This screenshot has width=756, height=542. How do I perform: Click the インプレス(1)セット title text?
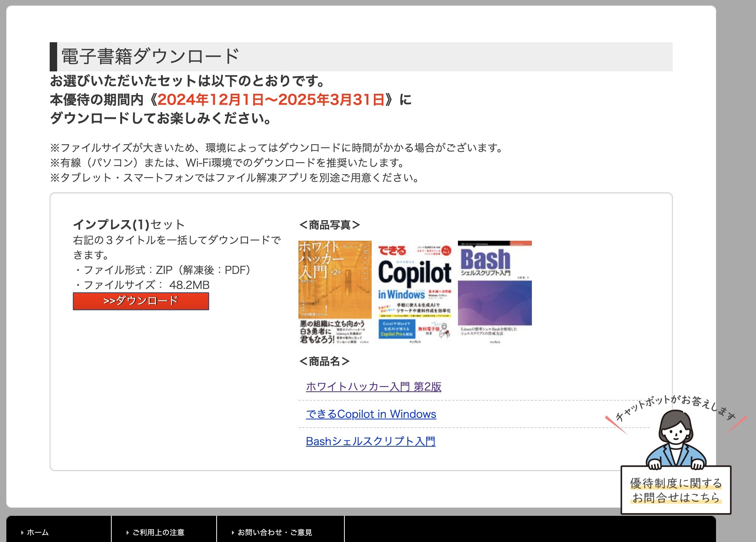click(129, 225)
